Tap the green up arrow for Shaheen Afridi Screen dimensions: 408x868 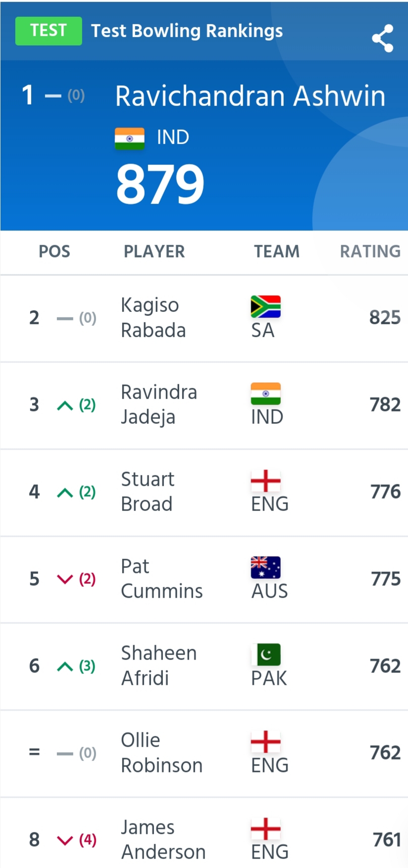(65, 666)
